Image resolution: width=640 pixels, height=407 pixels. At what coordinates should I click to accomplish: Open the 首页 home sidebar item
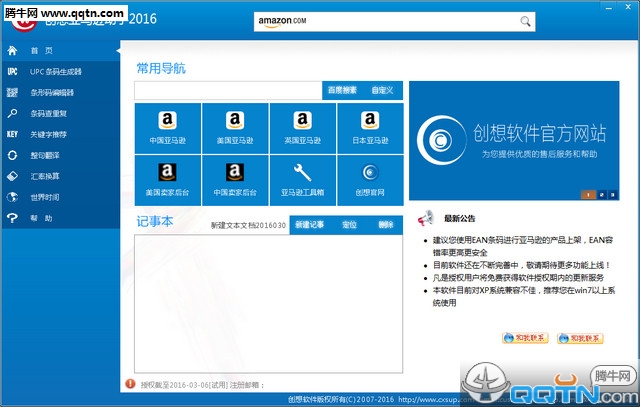click(61, 51)
